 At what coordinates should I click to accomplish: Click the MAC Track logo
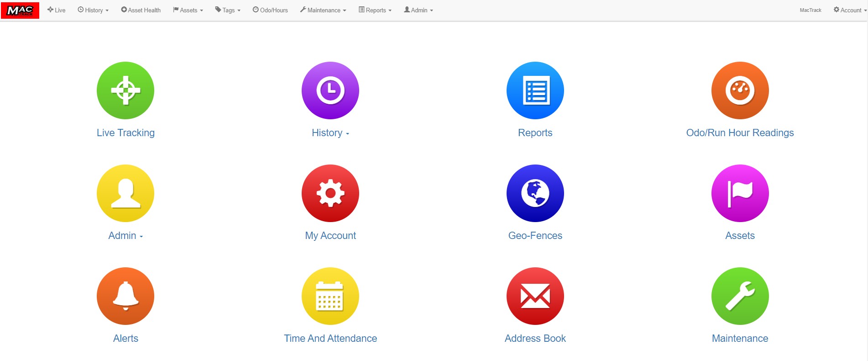point(20,10)
